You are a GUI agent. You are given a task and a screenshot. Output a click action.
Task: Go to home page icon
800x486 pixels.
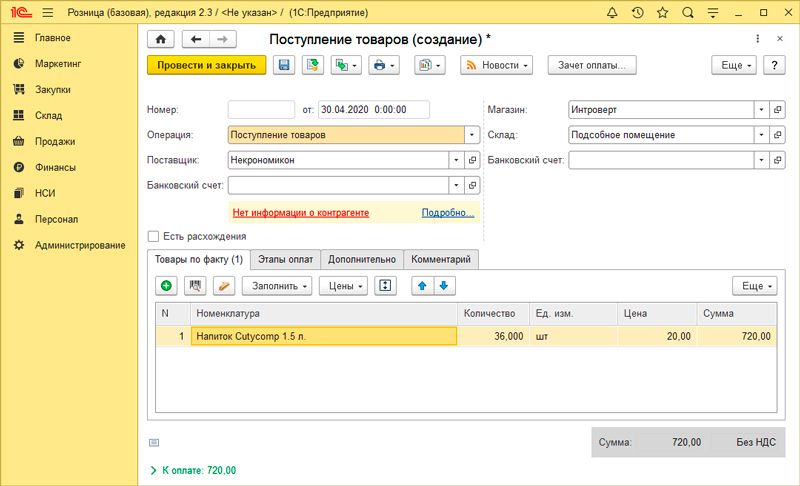161,39
